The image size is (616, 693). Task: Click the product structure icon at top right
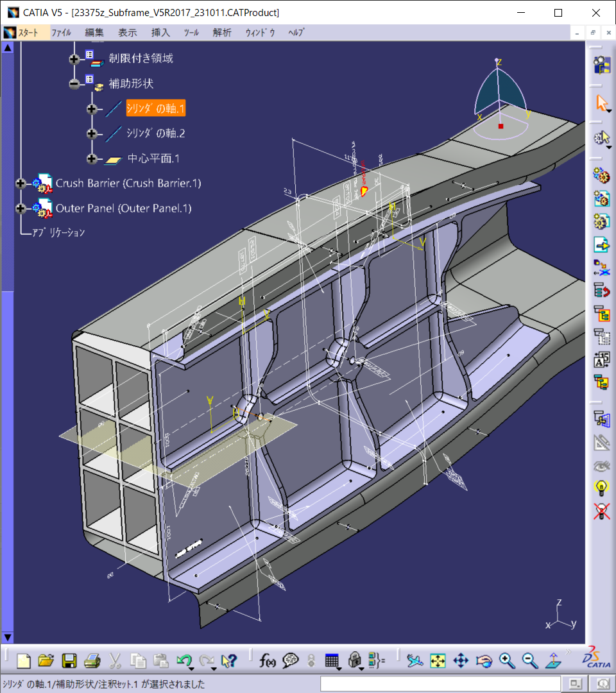(601, 65)
